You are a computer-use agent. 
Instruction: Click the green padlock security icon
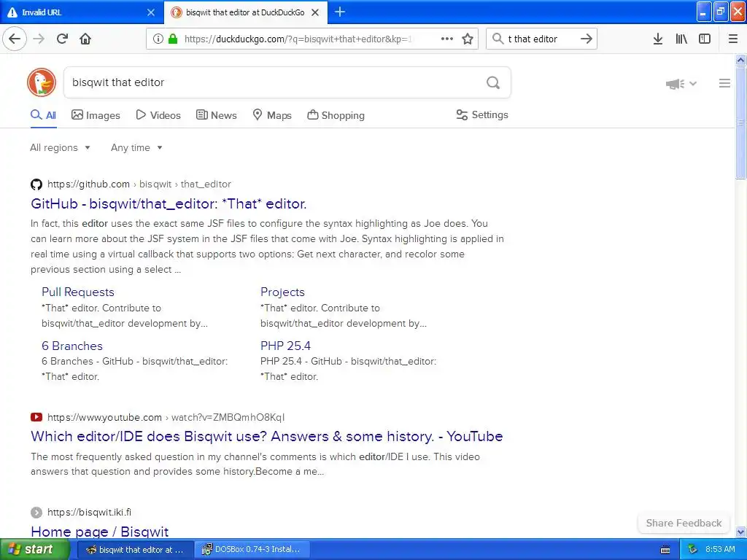[172, 39]
